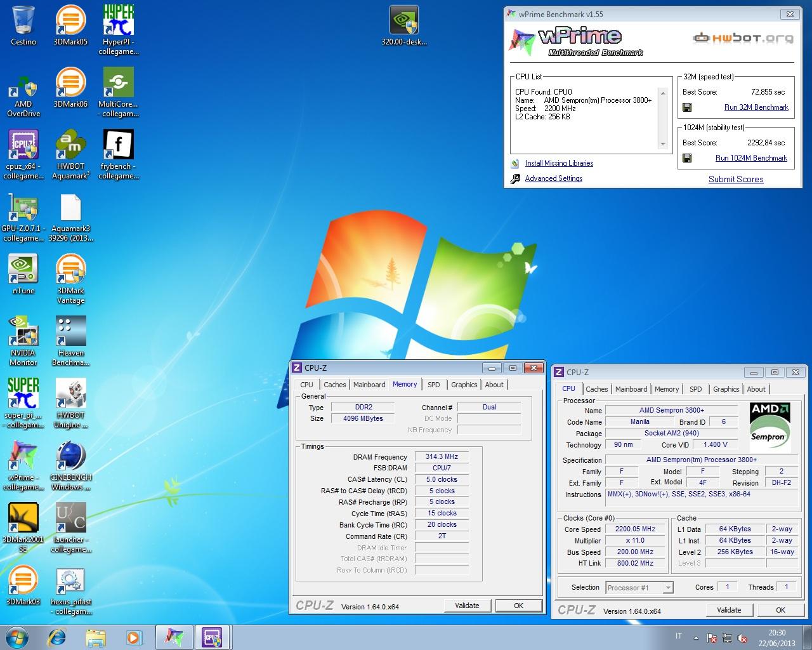Open the nTune desktop icon

[x=23, y=274]
